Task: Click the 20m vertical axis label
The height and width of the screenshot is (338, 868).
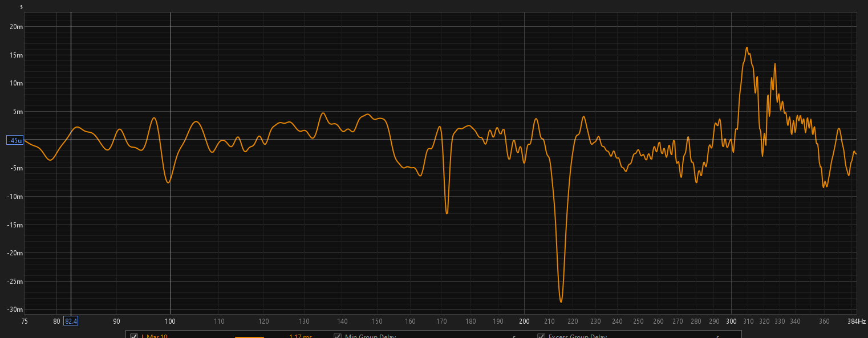Action: (x=17, y=27)
